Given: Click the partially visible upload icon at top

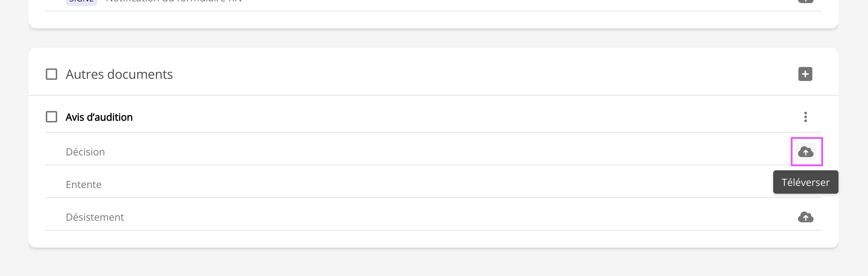Looking at the screenshot, I should [x=805, y=1].
